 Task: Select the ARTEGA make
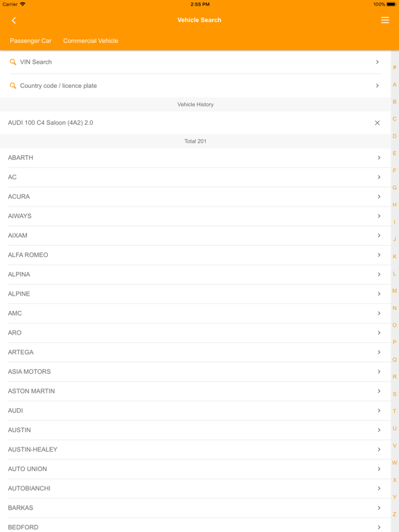pyautogui.click(x=195, y=352)
